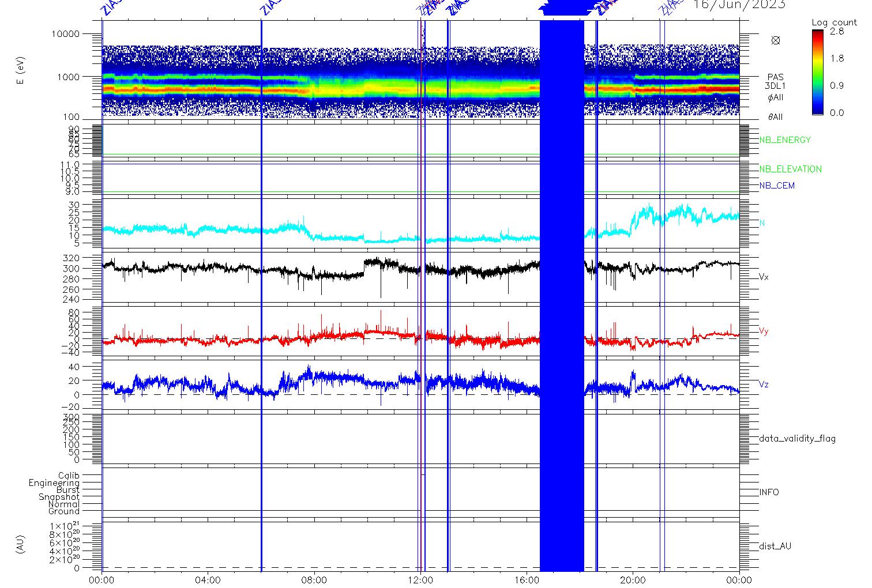Screen dimensions: 872x588
Task: Click the INFO panel label
Action: click(x=769, y=492)
